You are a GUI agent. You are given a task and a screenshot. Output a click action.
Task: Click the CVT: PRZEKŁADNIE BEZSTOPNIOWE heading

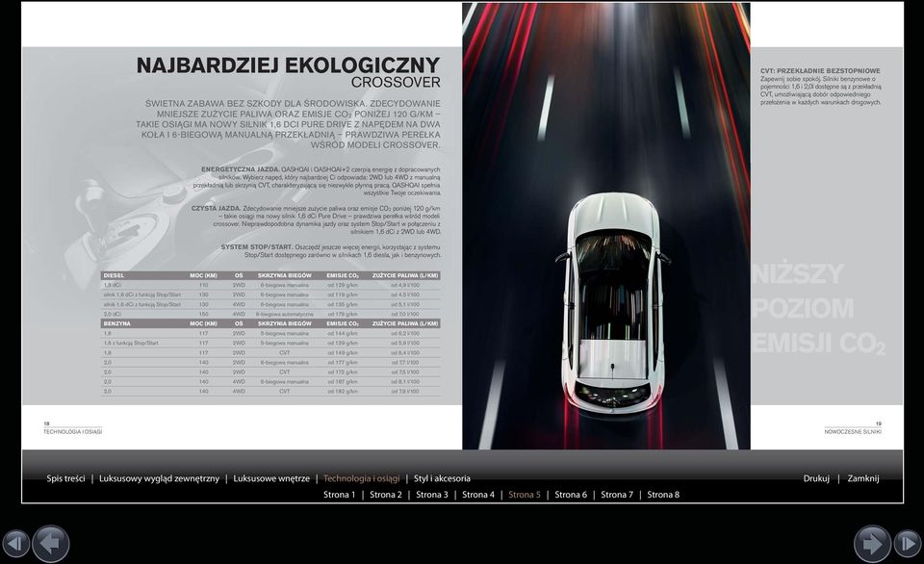(x=820, y=70)
